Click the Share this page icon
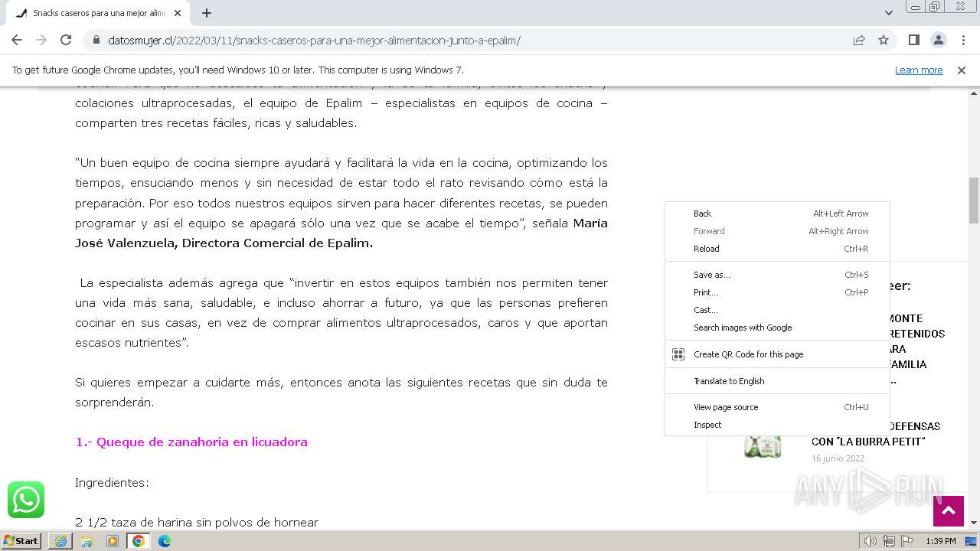This screenshot has height=551, width=980. click(859, 40)
